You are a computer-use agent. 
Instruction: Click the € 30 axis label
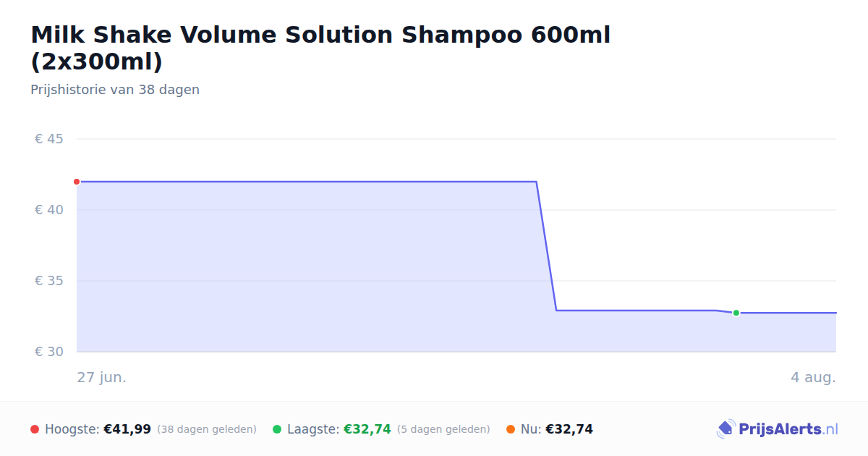click(x=49, y=352)
